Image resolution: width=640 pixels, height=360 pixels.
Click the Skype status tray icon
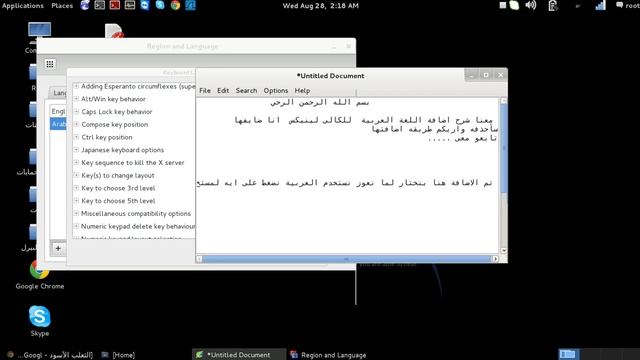(514, 5)
